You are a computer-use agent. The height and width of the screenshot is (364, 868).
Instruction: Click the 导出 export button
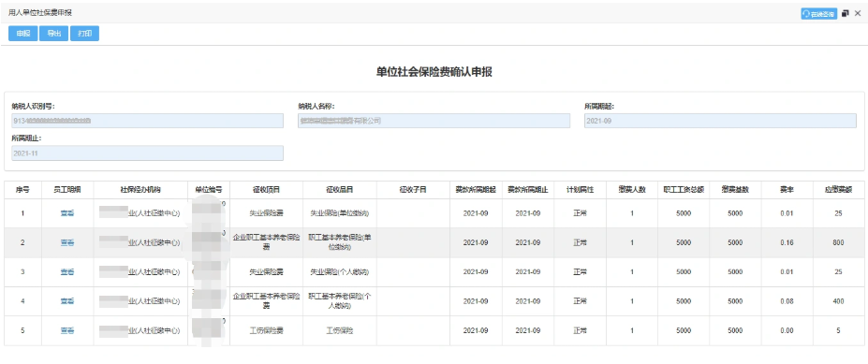53,33
